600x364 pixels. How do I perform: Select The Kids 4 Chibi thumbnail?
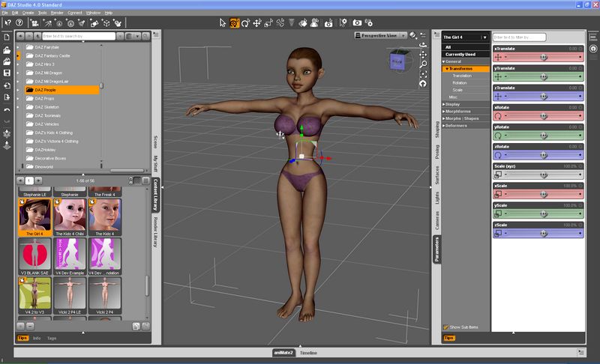coord(70,217)
